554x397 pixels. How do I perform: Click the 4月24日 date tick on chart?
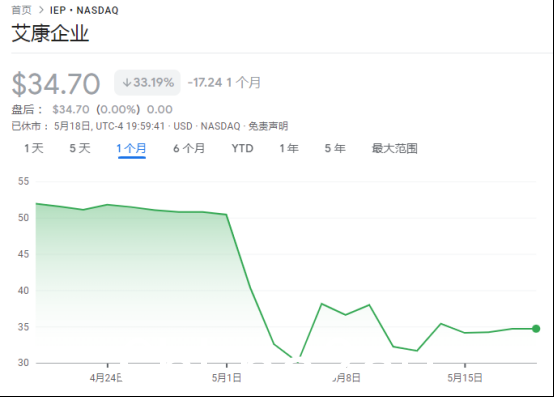106,378
